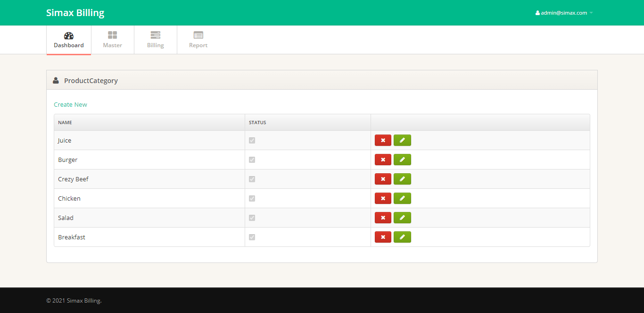Toggle the Chicken status checkbox

click(x=252, y=198)
